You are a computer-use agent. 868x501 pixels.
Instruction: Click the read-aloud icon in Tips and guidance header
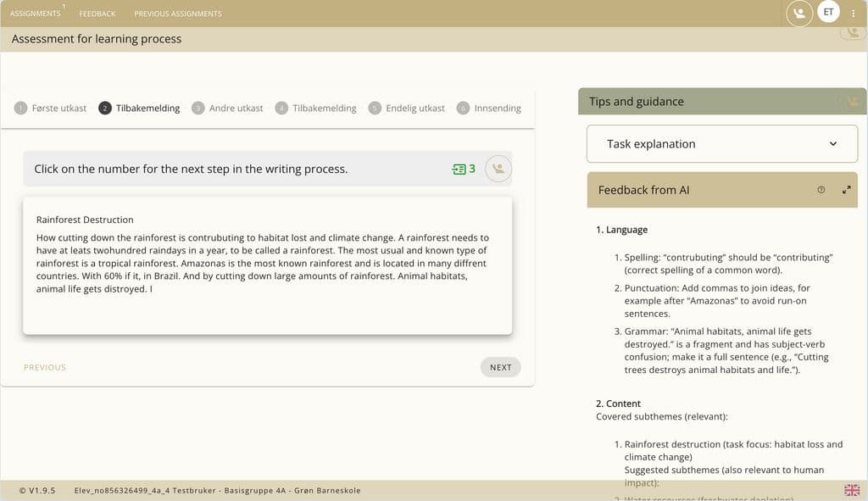(853, 102)
